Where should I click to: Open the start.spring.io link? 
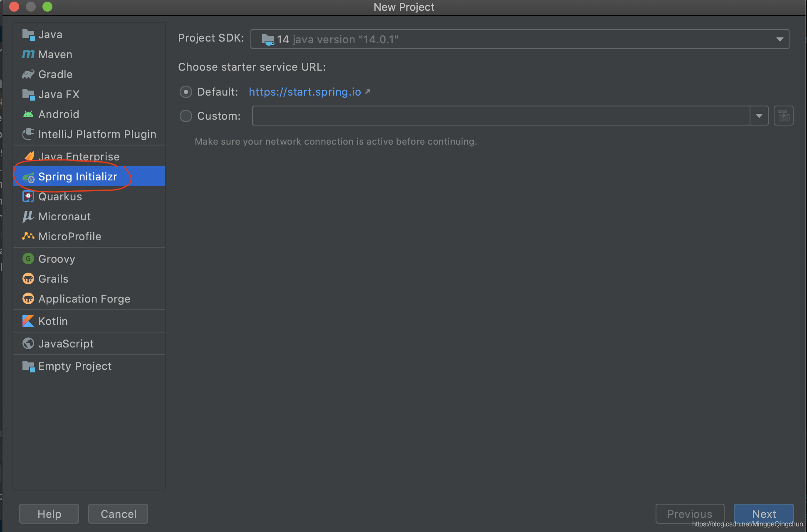click(304, 92)
